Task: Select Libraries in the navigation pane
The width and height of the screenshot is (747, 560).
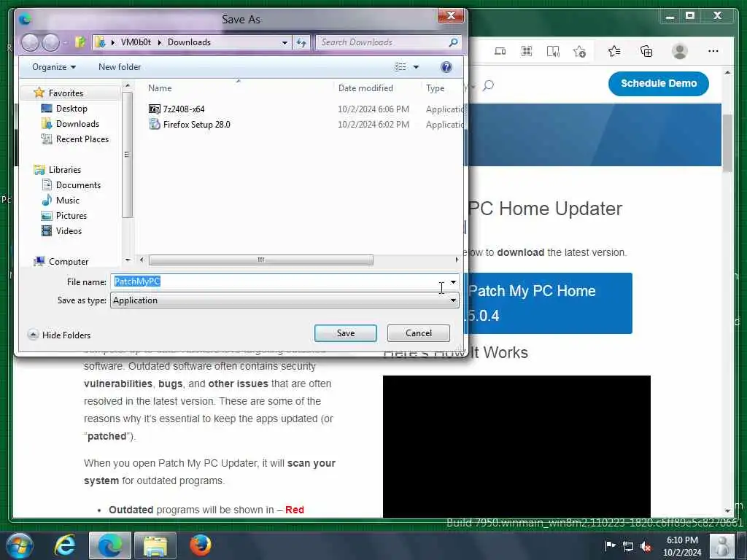Action: 65,169
